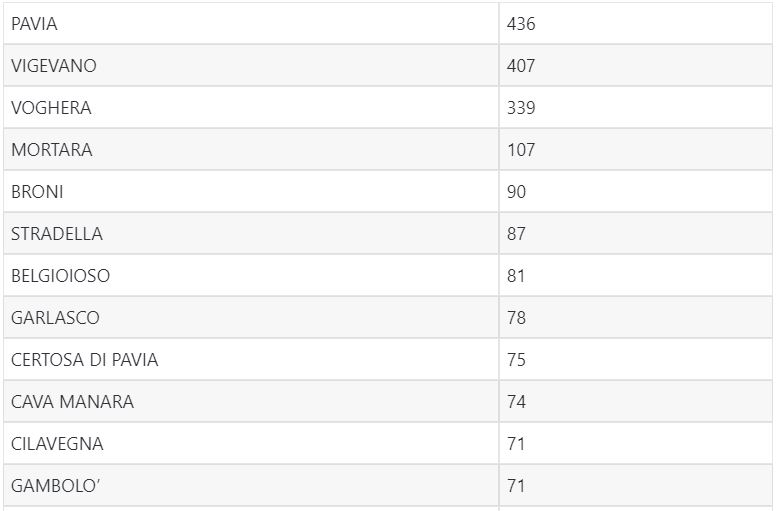Click the value 87 for STRADELLA
The width and height of the screenshot is (777, 511).
pos(516,234)
